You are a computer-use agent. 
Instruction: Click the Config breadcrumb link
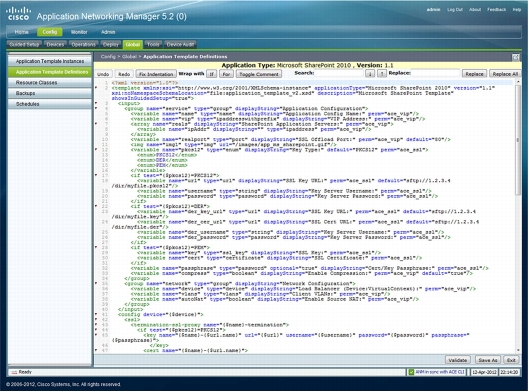(108, 57)
